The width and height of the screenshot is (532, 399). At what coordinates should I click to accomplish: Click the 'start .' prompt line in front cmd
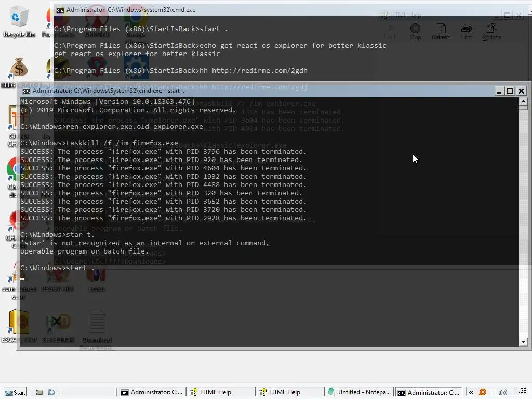(x=57, y=268)
